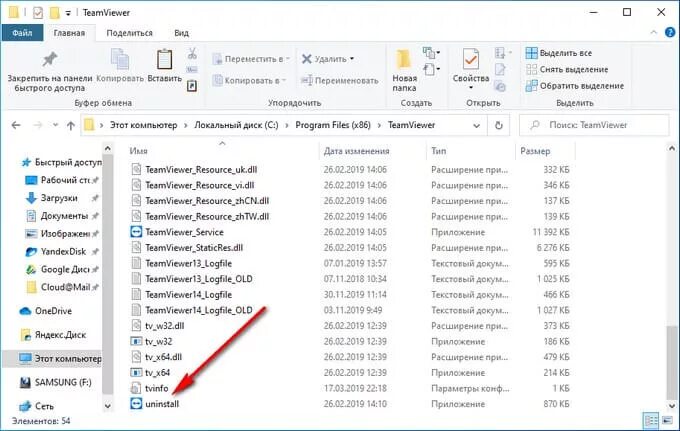Open the help question mark icon
This screenshot has width=680, height=431.
tap(670, 33)
